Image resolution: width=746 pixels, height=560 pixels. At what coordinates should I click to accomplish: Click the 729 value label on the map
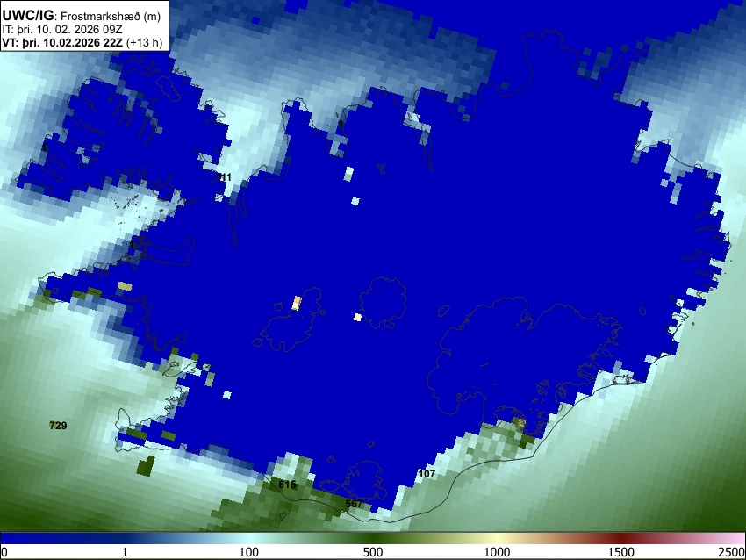pos(58,426)
